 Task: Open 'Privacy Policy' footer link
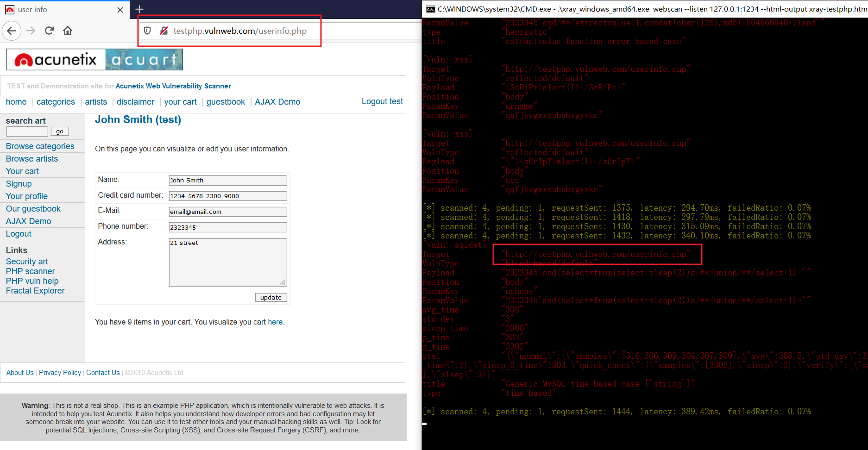(x=60, y=373)
